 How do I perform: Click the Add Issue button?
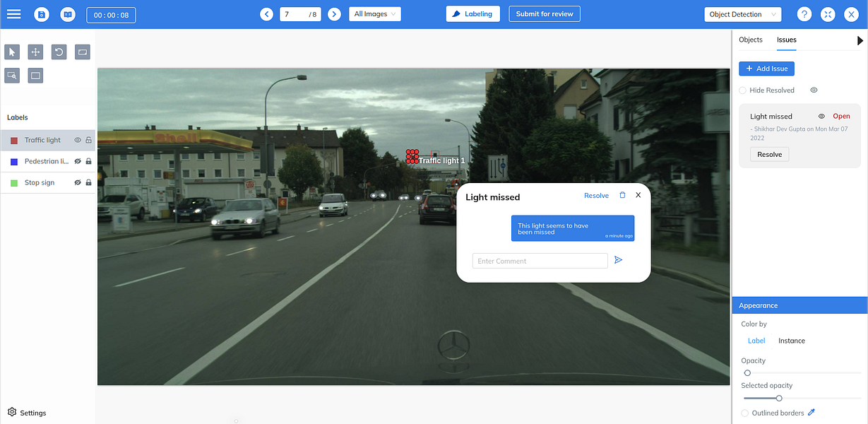pos(767,69)
